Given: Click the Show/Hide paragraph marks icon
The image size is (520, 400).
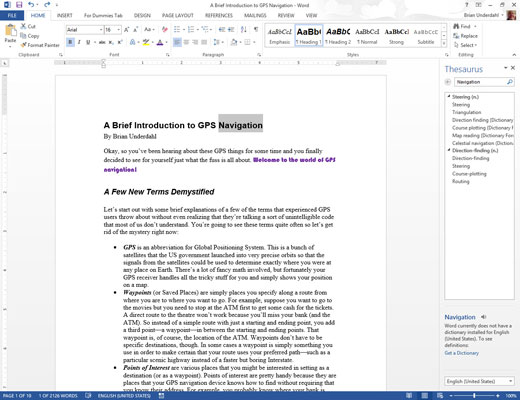Looking at the screenshot, I should (256, 30).
